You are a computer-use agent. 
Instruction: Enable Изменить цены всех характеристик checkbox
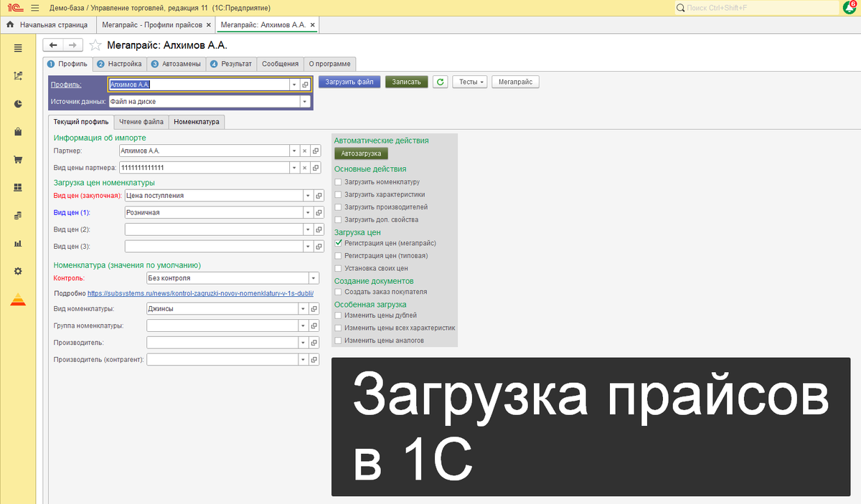[x=339, y=328]
